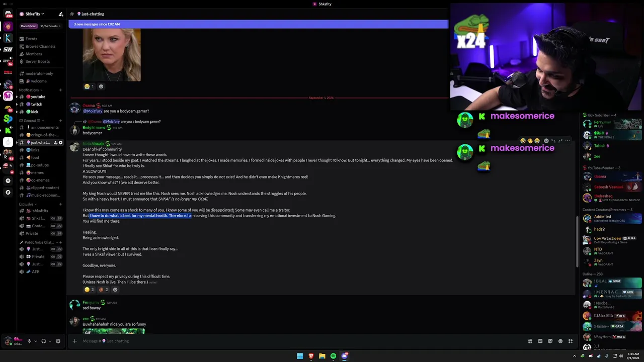Open File Explorer from the Windows taskbar

[x=322, y=356]
